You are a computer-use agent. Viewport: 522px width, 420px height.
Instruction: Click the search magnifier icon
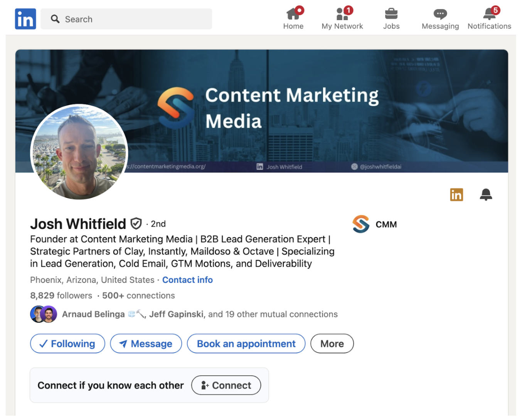55,19
